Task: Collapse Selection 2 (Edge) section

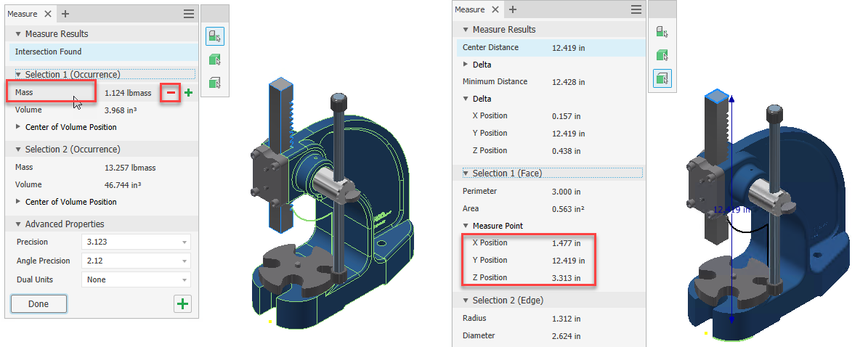Action: 466,301
